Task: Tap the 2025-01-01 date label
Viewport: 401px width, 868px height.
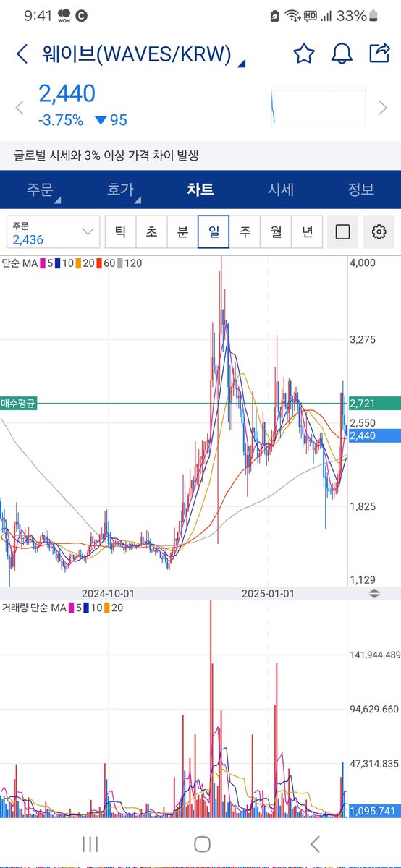Action: click(x=268, y=593)
